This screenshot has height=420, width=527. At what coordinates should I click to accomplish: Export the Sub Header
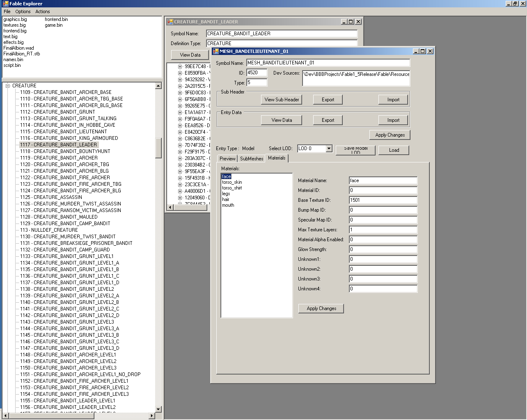click(x=328, y=100)
